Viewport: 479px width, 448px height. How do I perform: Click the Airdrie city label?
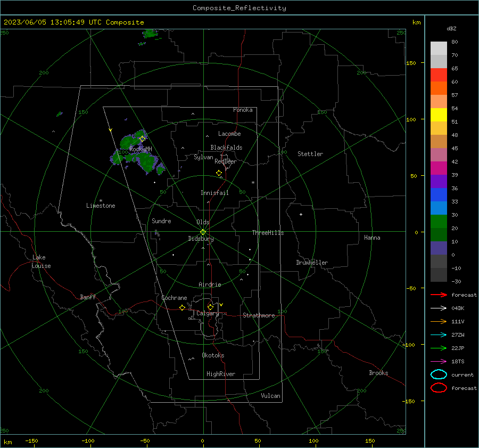[x=210, y=284]
